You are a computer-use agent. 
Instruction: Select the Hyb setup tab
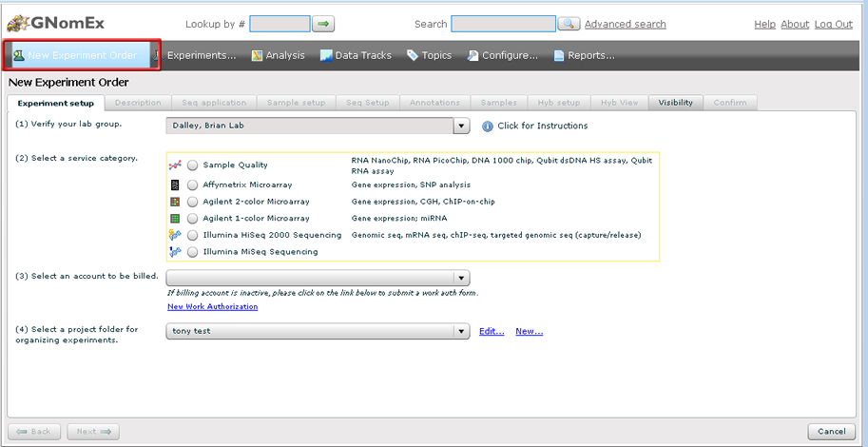pyautogui.click(x=559, y=103)
